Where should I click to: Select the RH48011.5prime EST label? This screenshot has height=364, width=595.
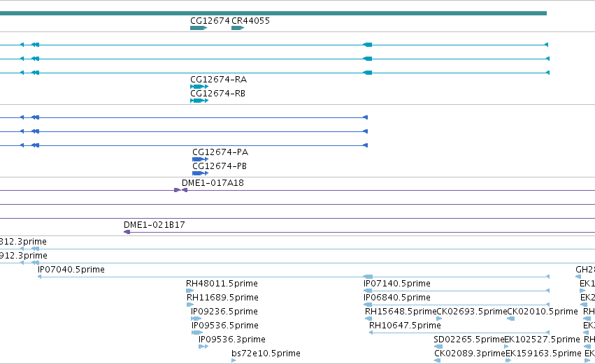point(222,284)
